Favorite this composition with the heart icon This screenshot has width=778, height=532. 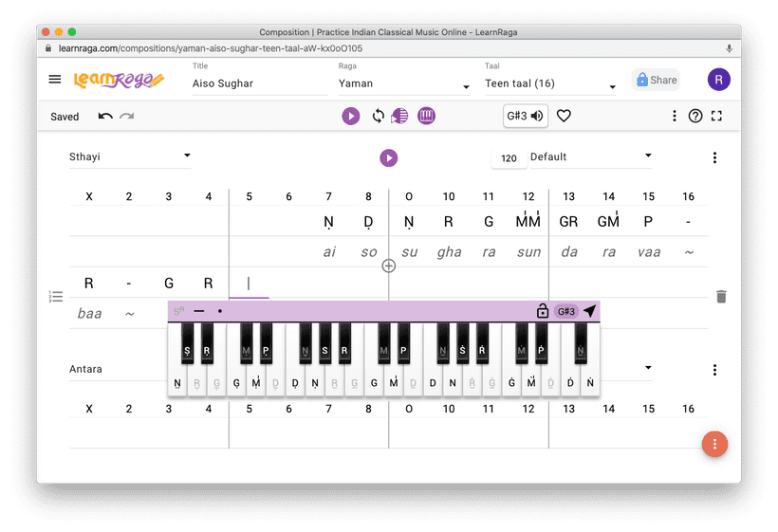click(564, 116)
